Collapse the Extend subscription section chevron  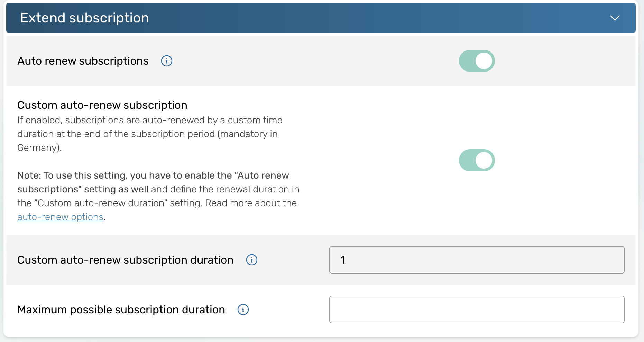click(615, 18)
